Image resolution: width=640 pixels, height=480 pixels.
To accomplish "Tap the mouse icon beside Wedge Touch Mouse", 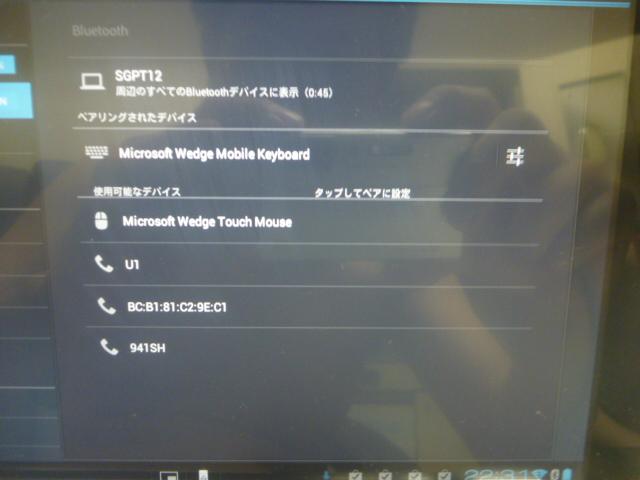I will tap(101, 221).
